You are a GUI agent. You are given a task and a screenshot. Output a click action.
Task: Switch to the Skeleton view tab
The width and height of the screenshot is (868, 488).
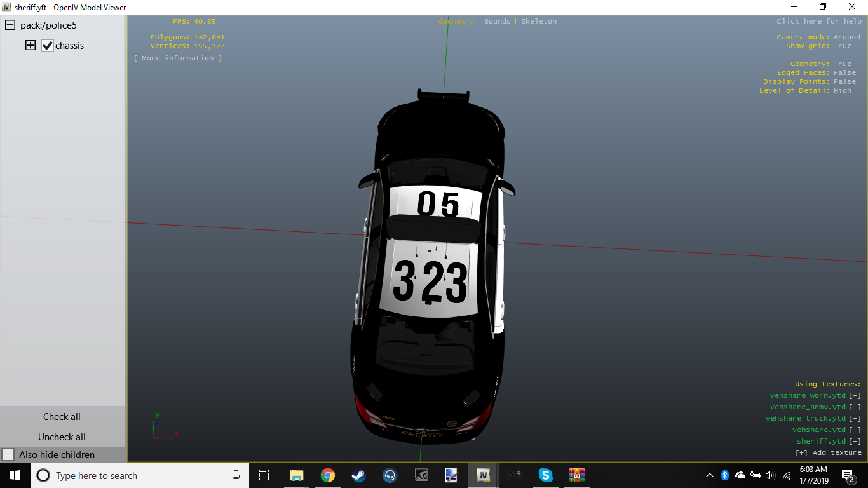pyautogui.click(x=538, y=21)
